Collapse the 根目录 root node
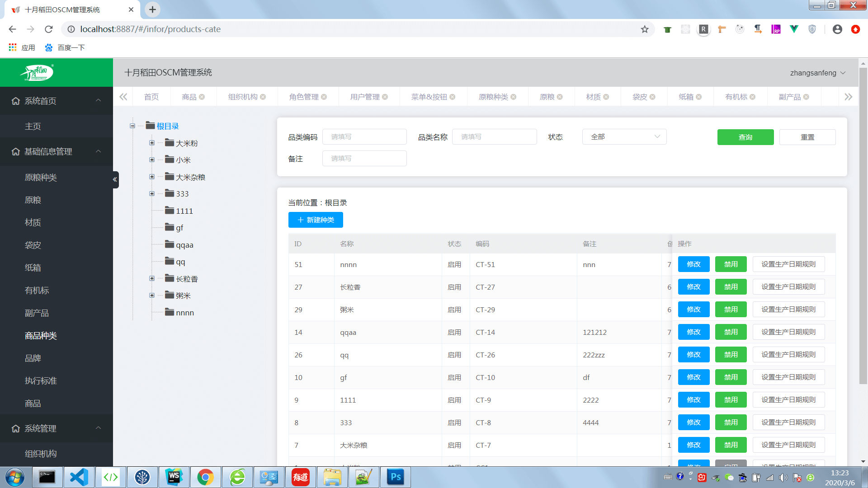This screenshot has height=488, width=868. (x=132, y=126)
